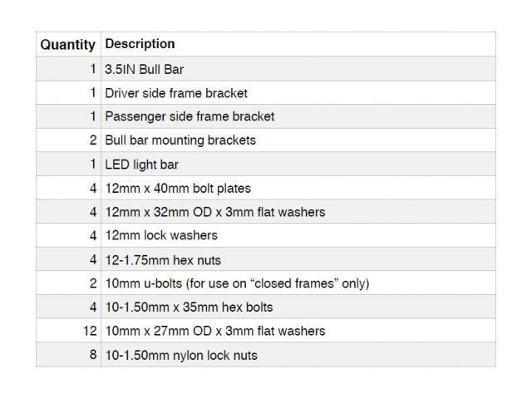The height and width of the screenshot is (399, 532).
Task: Click the 10-1.50mm nylon lock nuts cell
Action: point(181,355)
